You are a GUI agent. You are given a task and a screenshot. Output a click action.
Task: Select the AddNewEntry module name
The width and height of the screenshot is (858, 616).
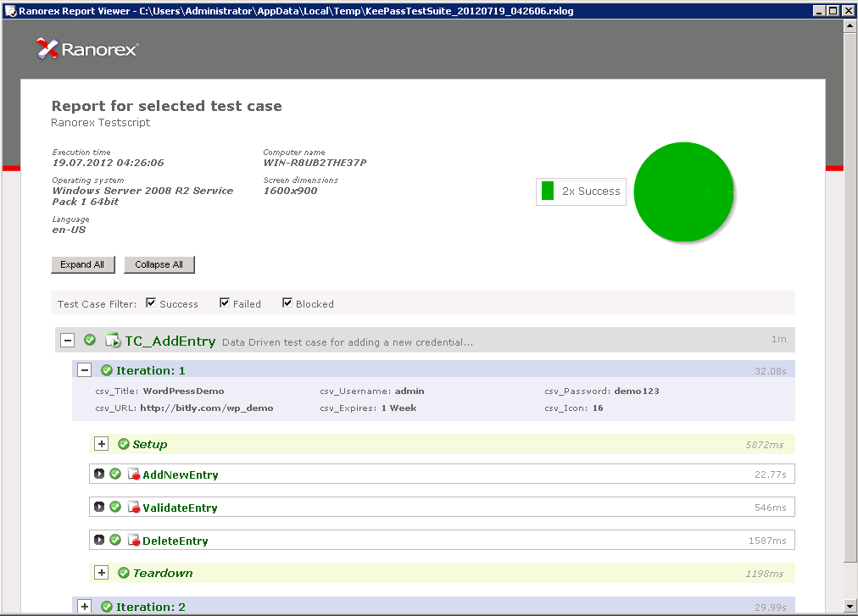pyautogui.click(x=181, y=474)
